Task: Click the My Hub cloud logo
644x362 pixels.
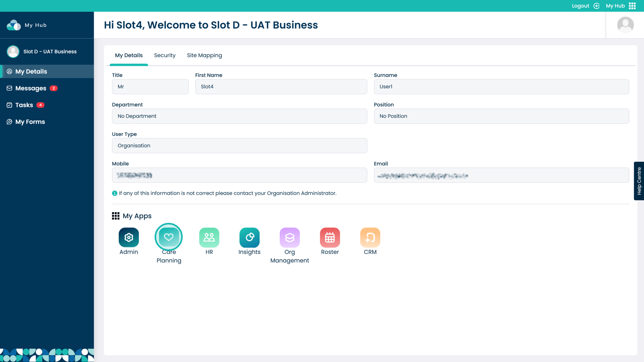Action: (x=14, y=25)
